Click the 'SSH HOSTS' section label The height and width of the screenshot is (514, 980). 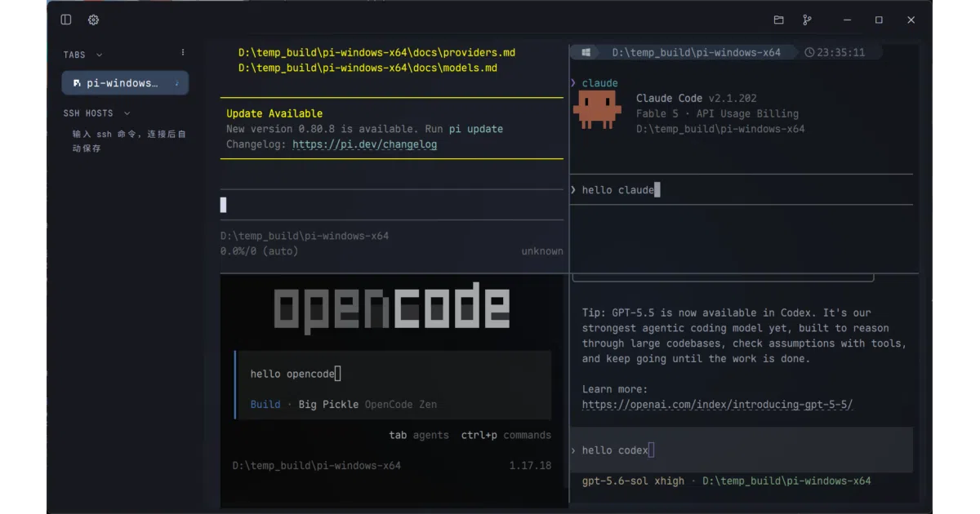[88, 113]
